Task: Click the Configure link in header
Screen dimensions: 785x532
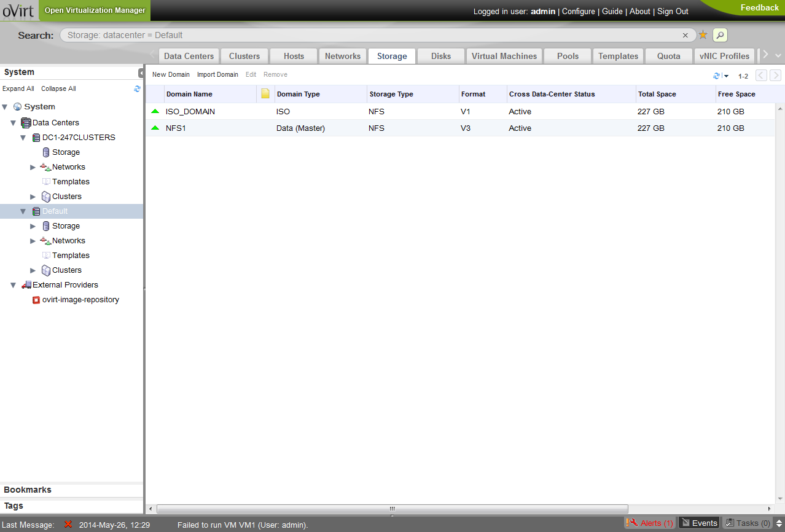Action: (578, 11)
